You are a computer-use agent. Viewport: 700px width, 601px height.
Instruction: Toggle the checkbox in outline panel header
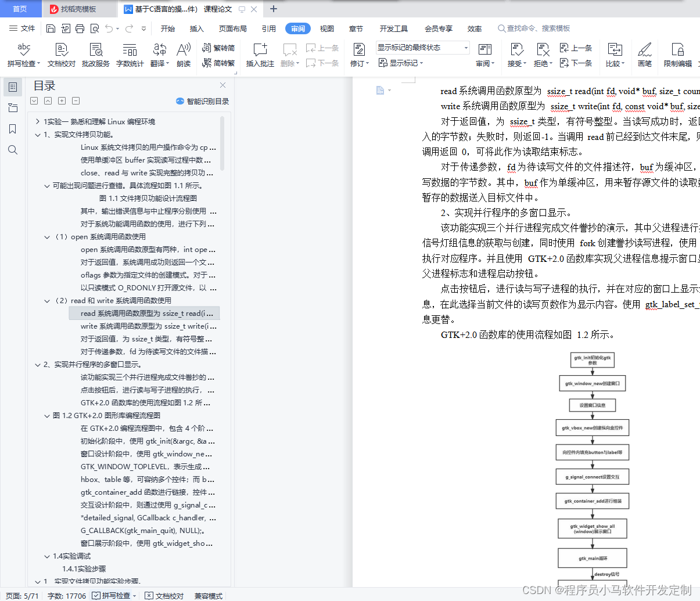pos(34,100)
